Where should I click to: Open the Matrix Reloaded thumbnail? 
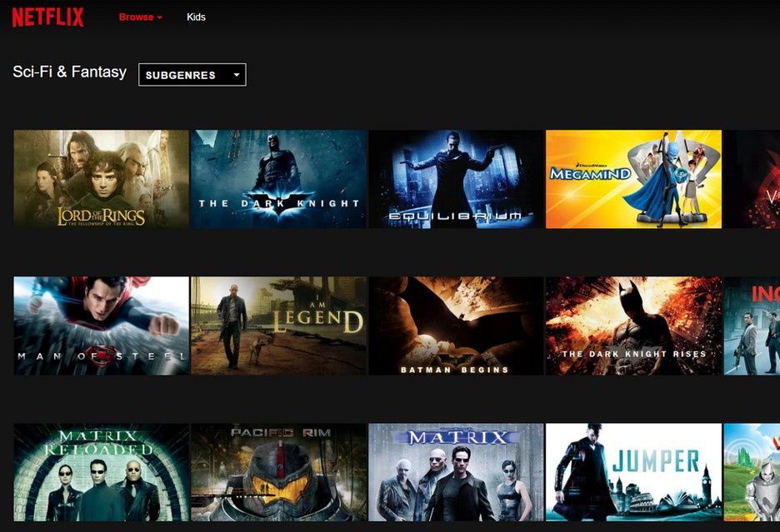coord(102,472)
